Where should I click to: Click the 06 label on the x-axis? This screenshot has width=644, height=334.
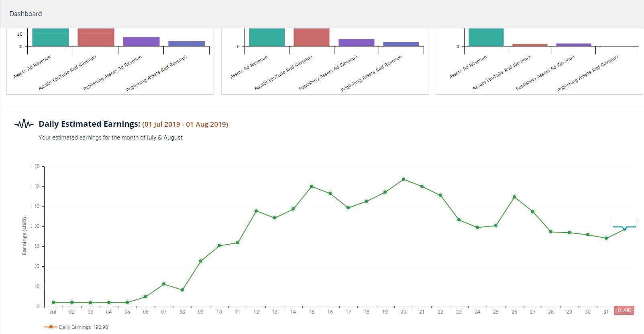(x=146, y=312)
